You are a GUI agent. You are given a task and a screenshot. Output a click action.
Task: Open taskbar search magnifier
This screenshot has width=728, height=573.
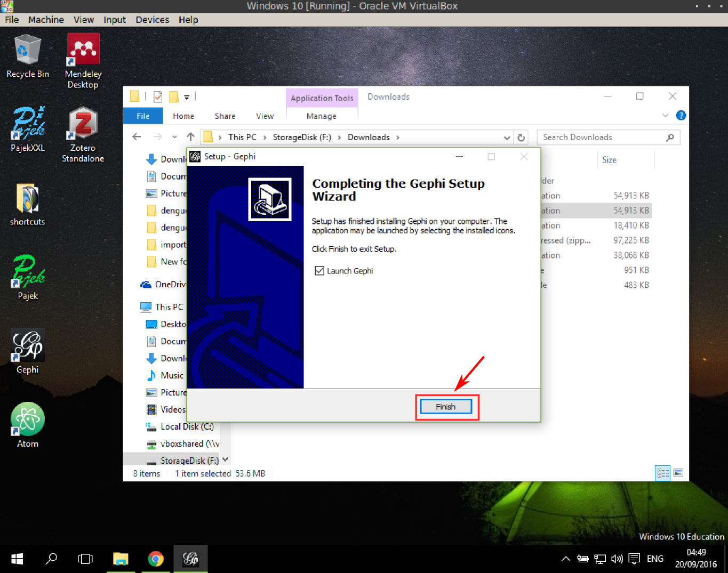pos(51,559)
